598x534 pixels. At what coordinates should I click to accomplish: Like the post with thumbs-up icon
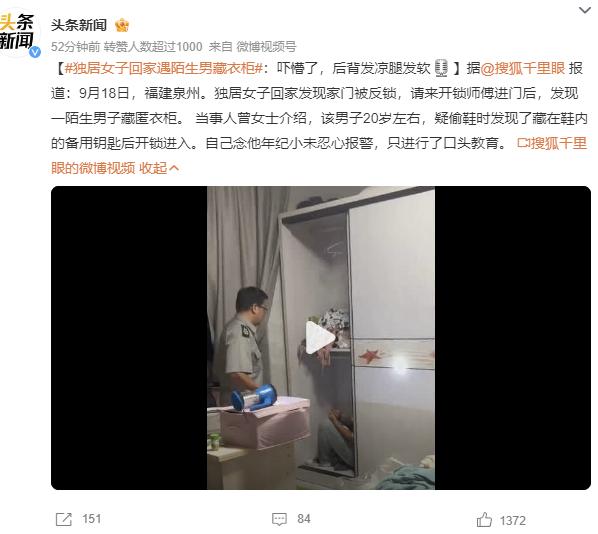point(484,520)
